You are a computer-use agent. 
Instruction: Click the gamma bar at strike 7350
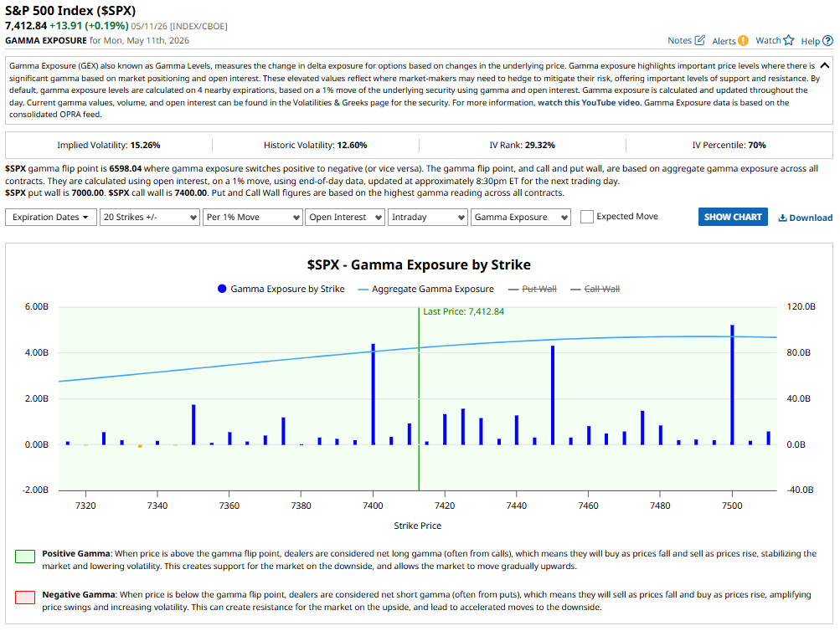(193, 424)
